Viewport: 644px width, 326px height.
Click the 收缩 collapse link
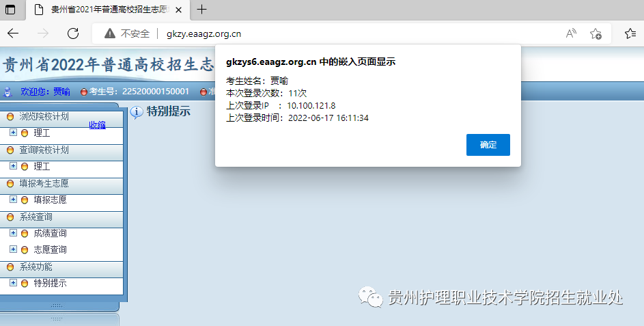(x=98, y=125)
